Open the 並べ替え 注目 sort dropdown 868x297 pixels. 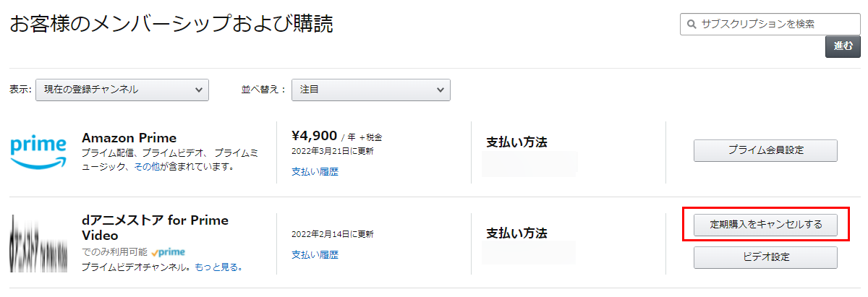(371, 90)
